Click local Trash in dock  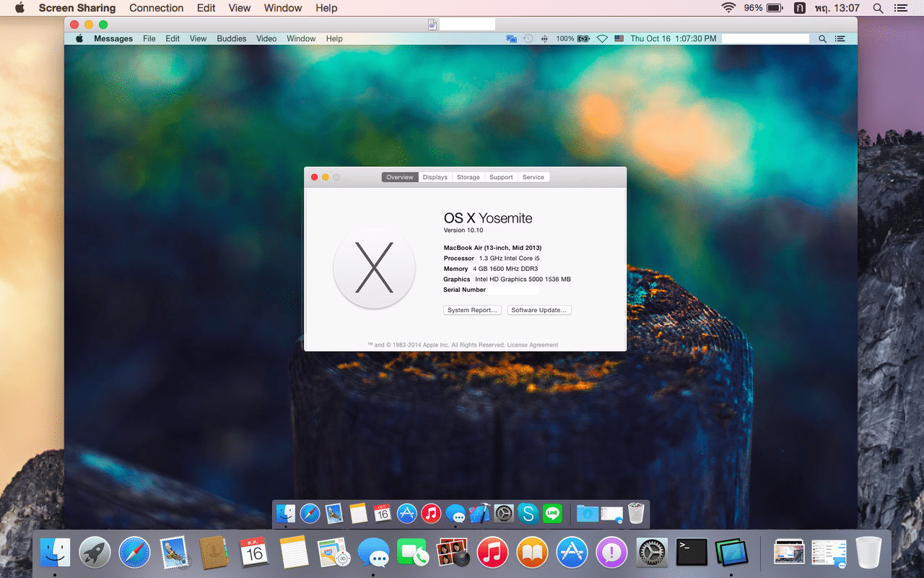point(869,553)
